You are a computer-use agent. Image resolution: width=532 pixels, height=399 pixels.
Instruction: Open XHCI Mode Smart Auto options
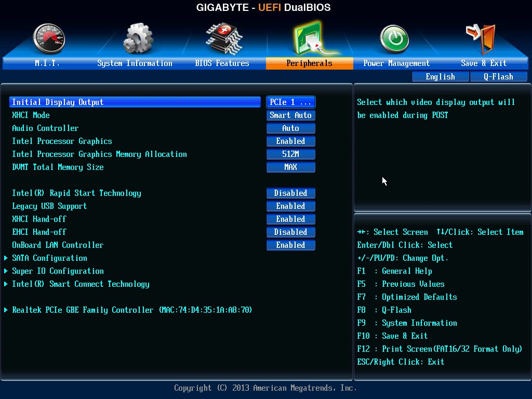click(x=290, y=115)
